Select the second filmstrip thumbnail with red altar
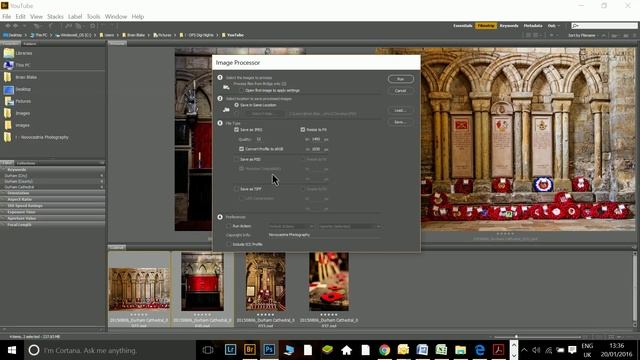Image resolution: width=640 pixels, height=360 pixels. [x=202, y=282]
